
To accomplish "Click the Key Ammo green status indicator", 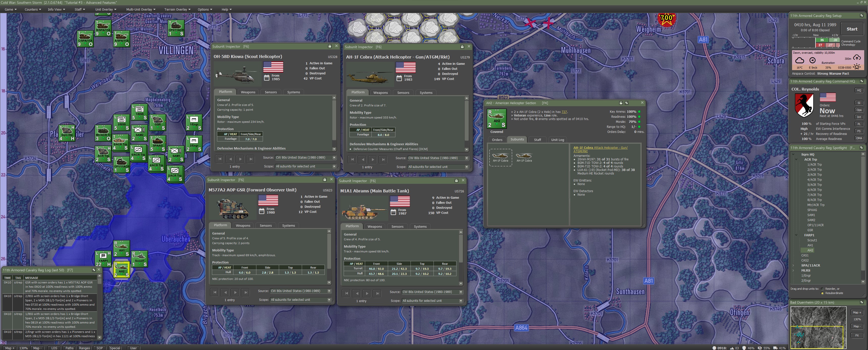I will 639,111.
